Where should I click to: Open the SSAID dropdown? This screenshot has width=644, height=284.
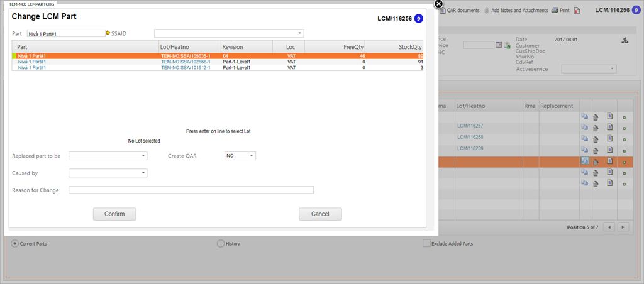coord(229,33)
